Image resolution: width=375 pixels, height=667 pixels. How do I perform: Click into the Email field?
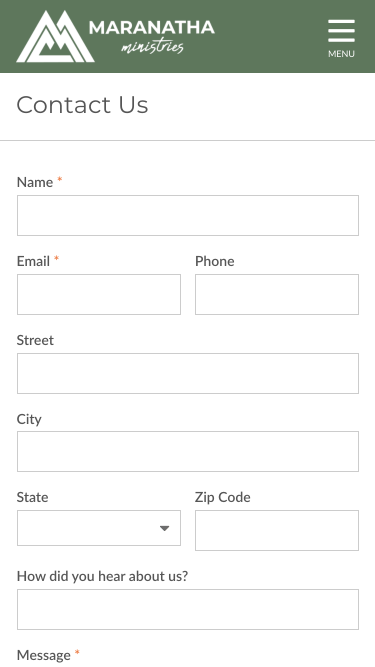pyautogui.click(x=99, y=294)
